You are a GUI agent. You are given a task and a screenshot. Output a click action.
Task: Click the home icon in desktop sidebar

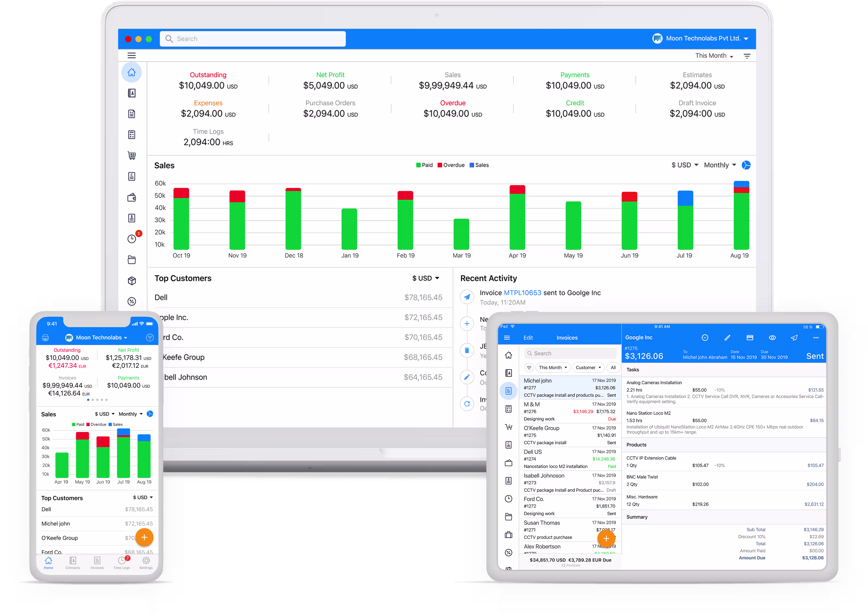(132, 72)
